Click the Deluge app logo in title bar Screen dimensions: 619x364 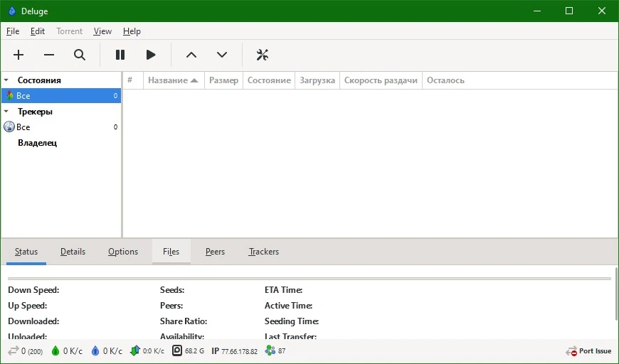tap(12, 11)
